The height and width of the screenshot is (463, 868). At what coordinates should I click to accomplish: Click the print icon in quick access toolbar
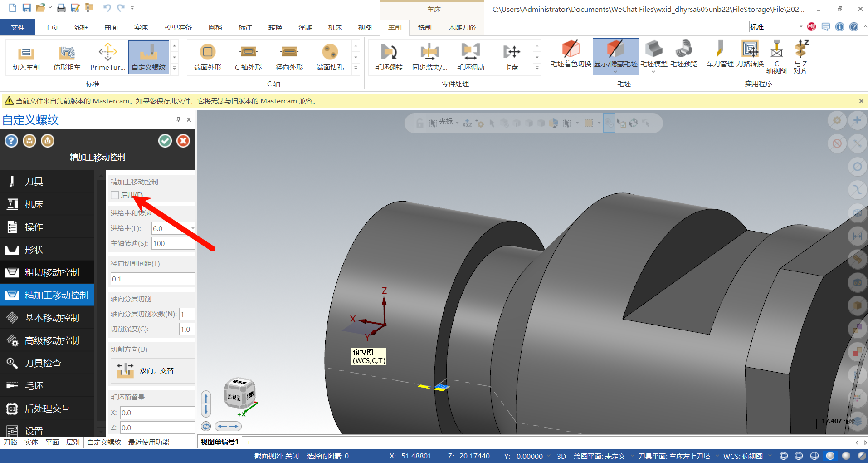coord(61,8)
